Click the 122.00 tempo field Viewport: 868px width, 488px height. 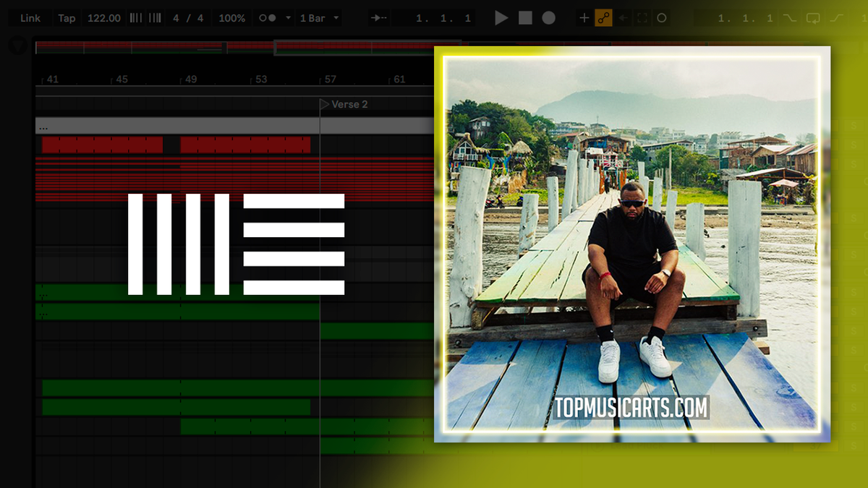pos(103,18)
